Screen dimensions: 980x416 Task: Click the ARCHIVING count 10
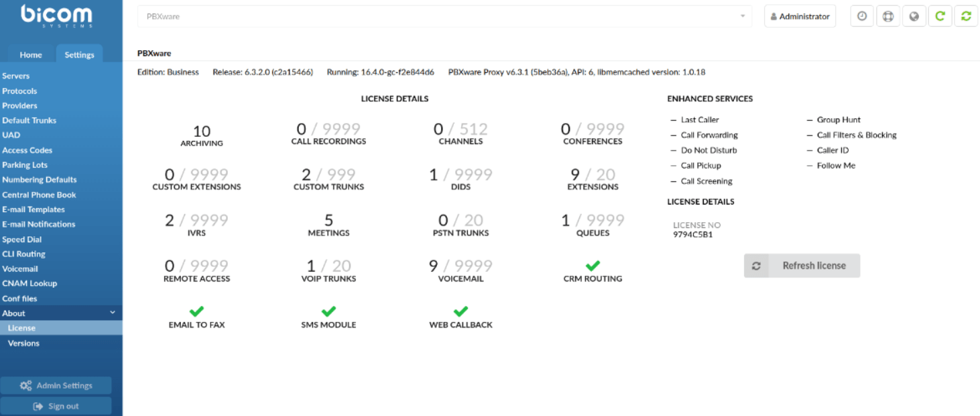click(201, 131)
